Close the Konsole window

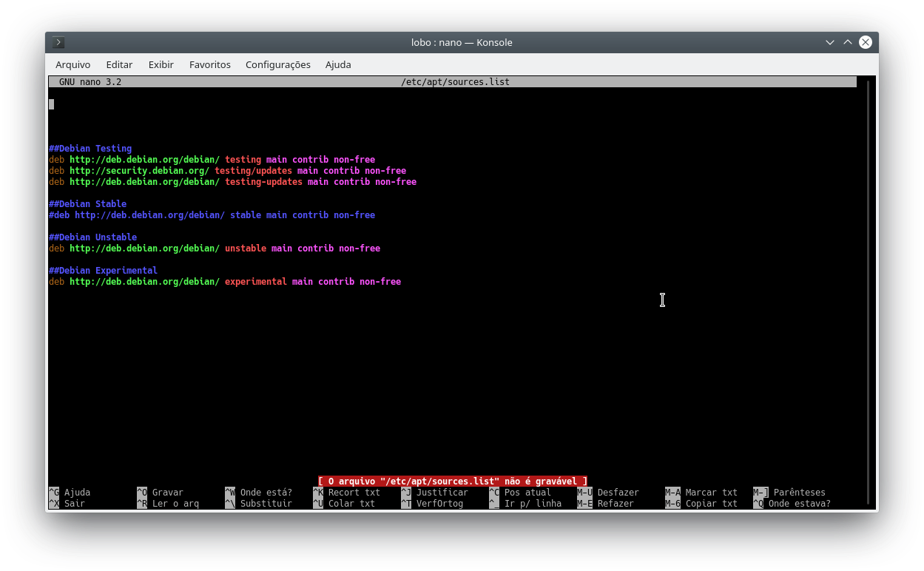coord(865,42)
